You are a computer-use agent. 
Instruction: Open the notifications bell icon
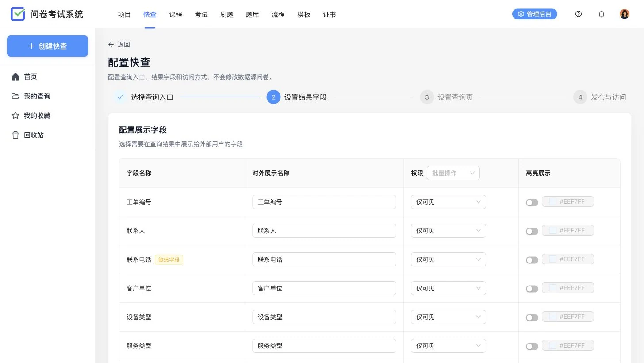pyautogui.click(x=602, y=14)
